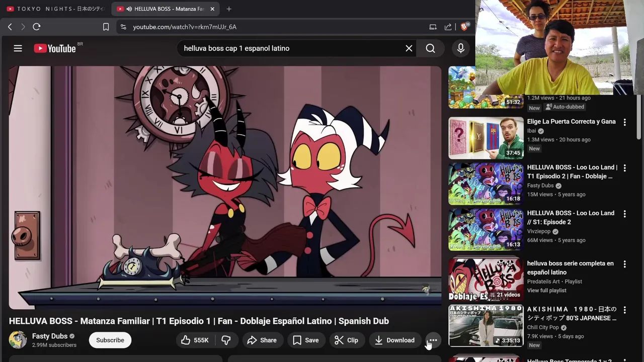Screen dimensions: 644x362
Task: Open the 16:13 Loo Loo Land Episode 2 thumbnail
Action: point(486,230)
